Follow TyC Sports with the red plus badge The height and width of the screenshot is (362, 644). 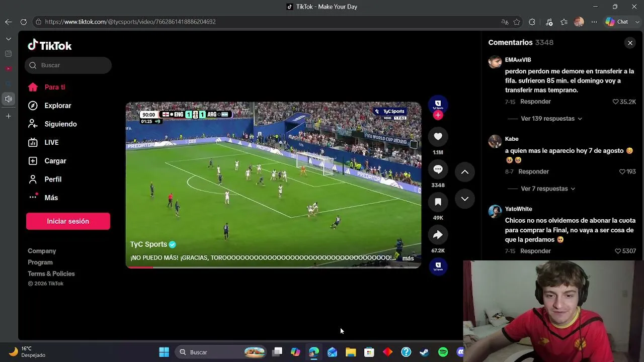coord(438,115)
